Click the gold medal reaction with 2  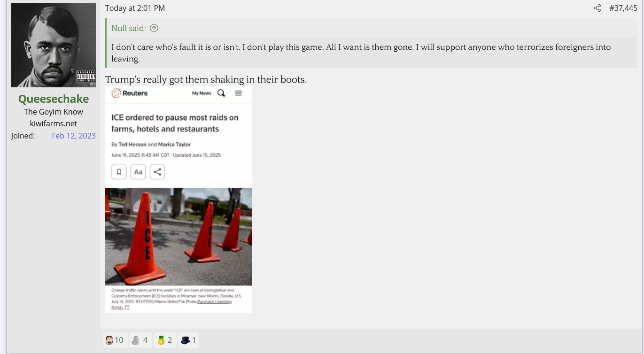(165, 340)
